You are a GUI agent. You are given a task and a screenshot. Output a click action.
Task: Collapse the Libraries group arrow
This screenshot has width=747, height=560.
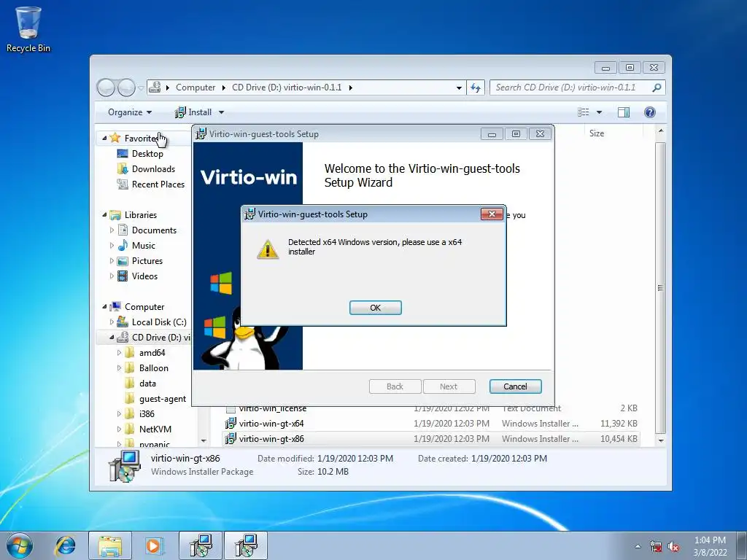104,215
